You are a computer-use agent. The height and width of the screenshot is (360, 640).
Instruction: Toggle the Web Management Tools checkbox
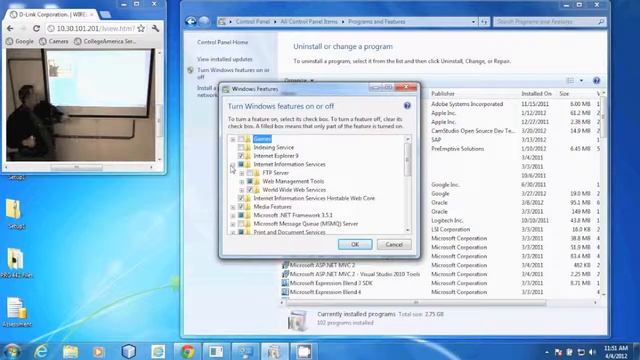pyautogui.click(x=250, y=181)
